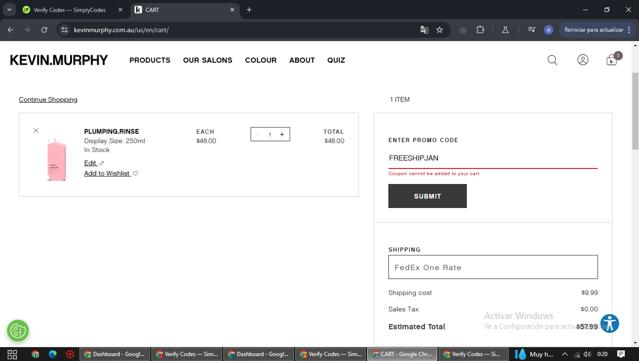This screenshot has height=361, width=639.
Task: Show hidden system tray icons
Action: coord(564,354)
